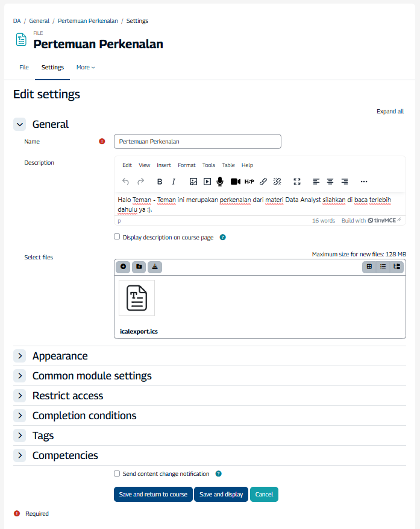Switch to the File tab
This screenshot has width=420, height=529.
pyautogui.click(x=24, y=68)
